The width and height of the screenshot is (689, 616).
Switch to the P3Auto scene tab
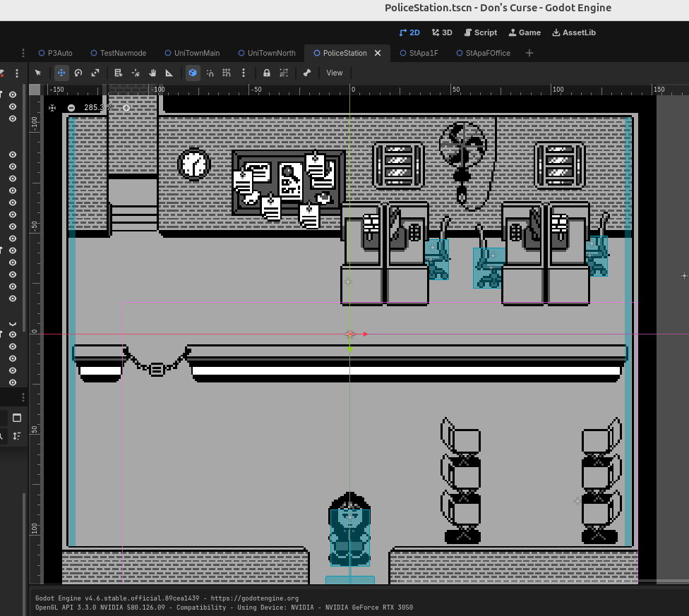[x=55, y=53]
